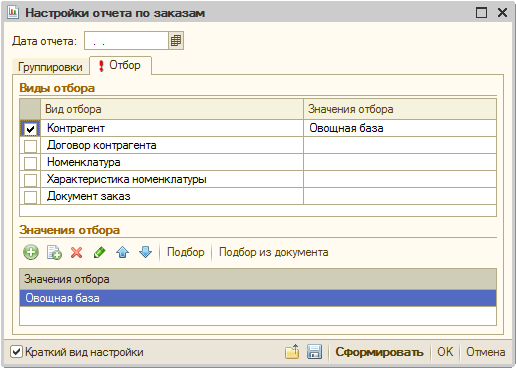
Task: Delete value with red cross icon
Action: 77,252
